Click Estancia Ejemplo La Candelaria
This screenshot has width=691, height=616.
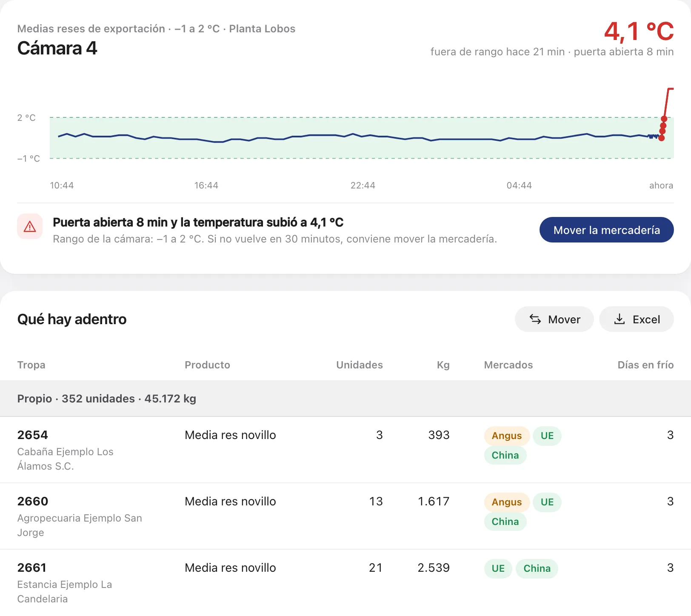point(65,592)
